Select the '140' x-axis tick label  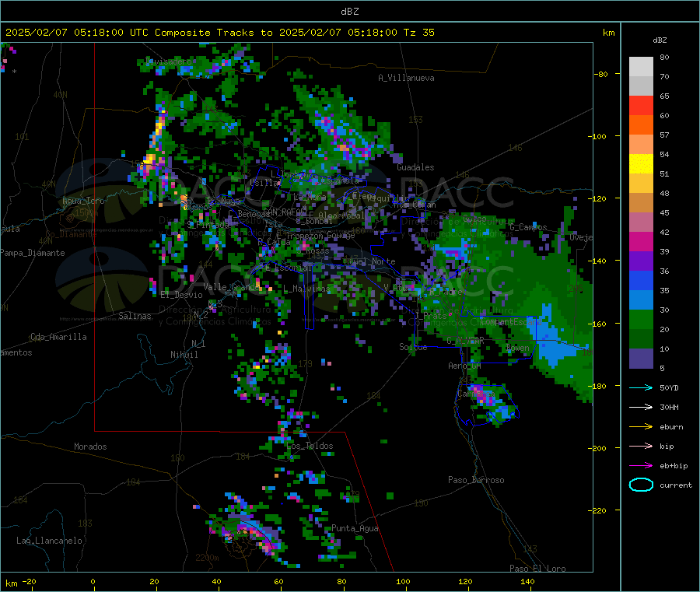click(527, 582)
